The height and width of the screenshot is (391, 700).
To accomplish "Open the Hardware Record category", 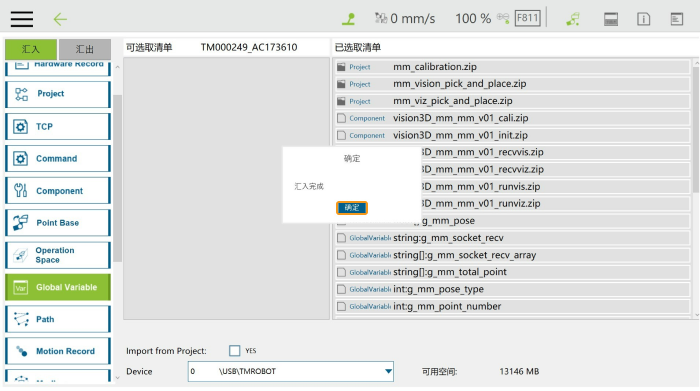I will coord(58,68).
